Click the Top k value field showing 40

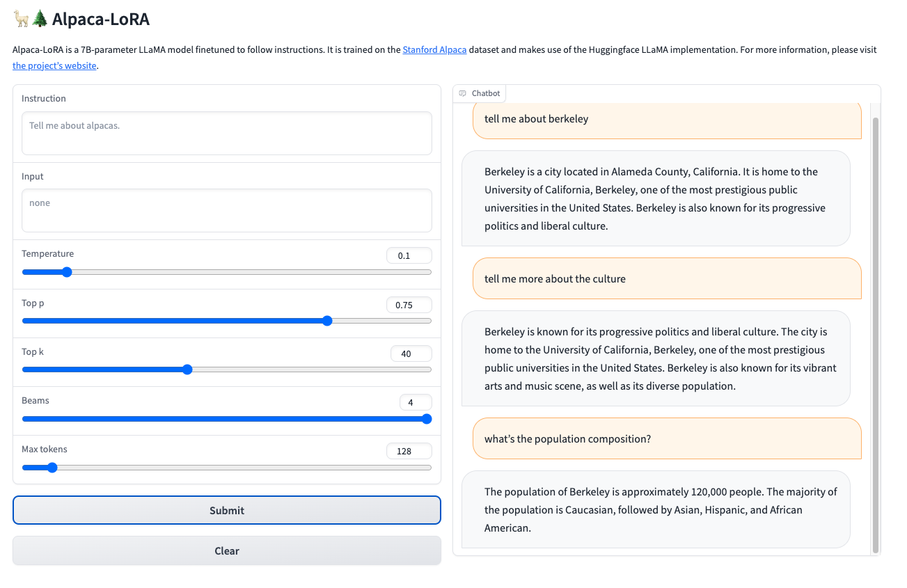pos(411,353)
